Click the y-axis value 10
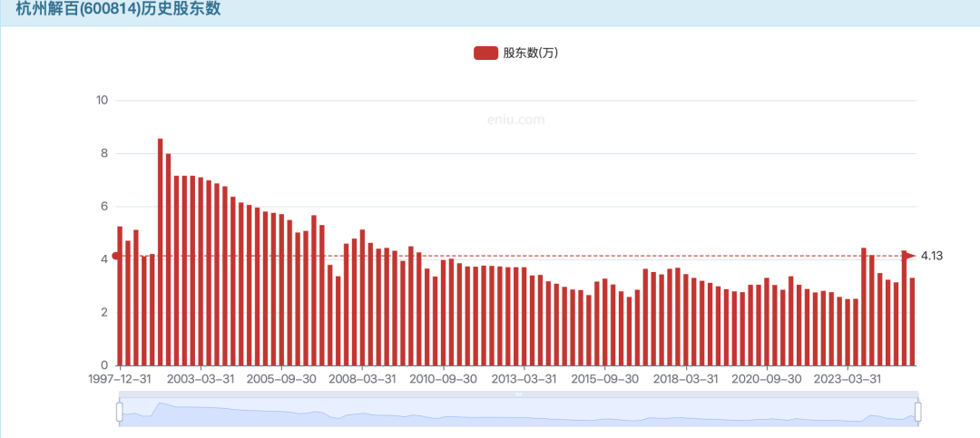Screen dimensions: 980x438 pyautogui.click(x=103, y=101)
